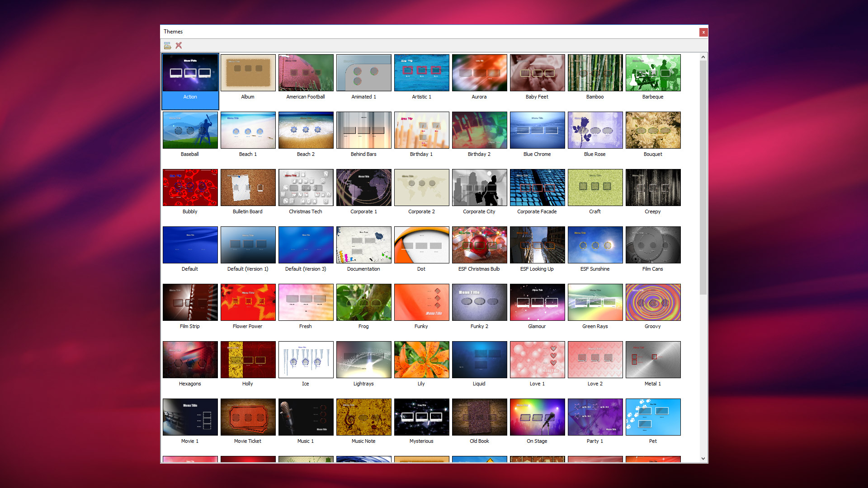This screenshot has width=868, height=488.
Task: Pick the Movie Ticket theme
Action: click(x=248, y=417)
